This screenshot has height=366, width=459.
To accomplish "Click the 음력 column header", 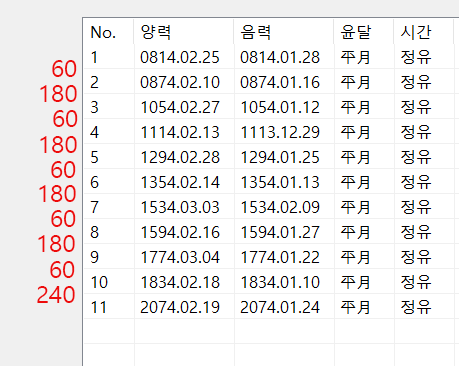I will click(284, 32).
